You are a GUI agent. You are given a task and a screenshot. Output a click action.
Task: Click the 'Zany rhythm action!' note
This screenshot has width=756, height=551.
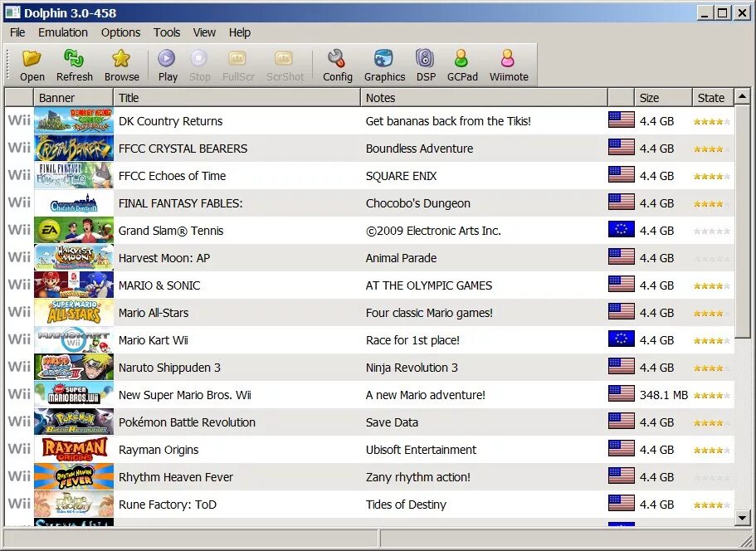[418, 477]
